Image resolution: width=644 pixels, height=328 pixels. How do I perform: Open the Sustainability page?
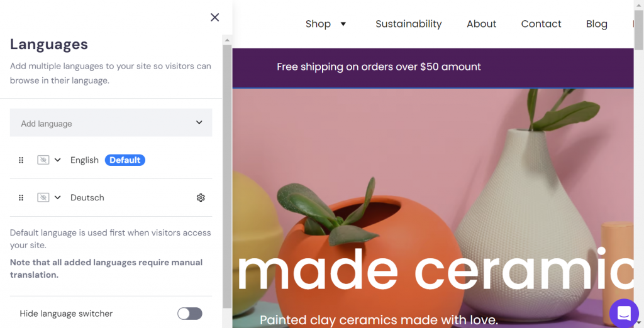408,24
